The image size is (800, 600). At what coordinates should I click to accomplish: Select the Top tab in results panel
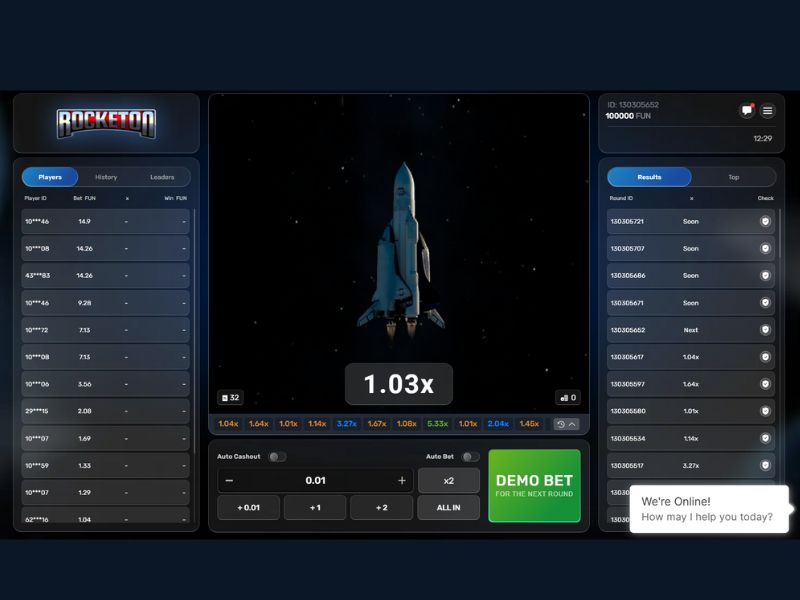click(733, 177)
